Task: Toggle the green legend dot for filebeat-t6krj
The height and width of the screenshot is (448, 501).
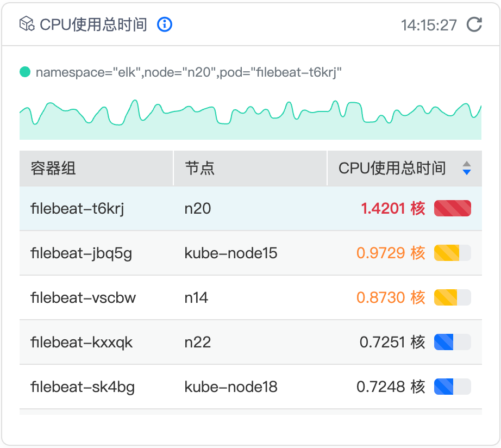Action: [25, 72]
